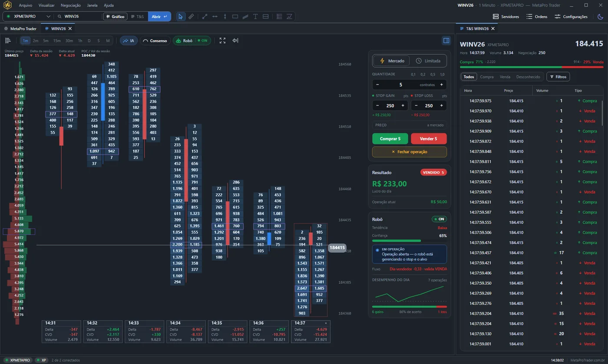
Task: Toggle the Consenso indicator
Action: pos(155,40)
